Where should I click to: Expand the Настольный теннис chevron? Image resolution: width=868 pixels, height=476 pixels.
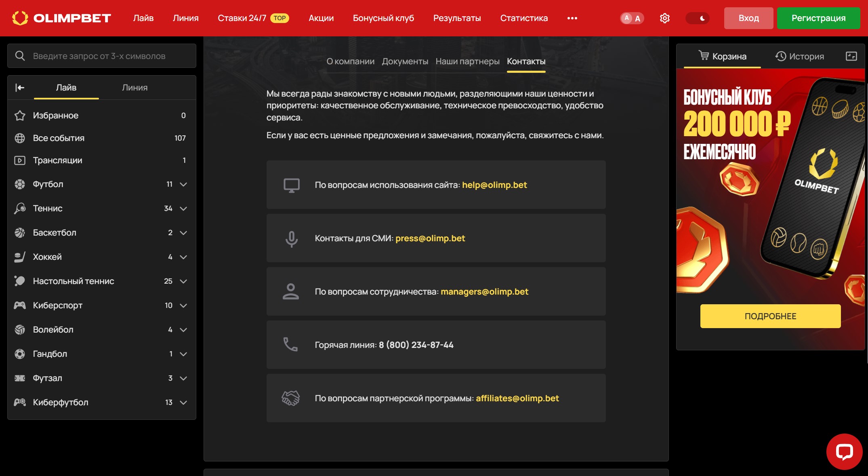[183, 281]
